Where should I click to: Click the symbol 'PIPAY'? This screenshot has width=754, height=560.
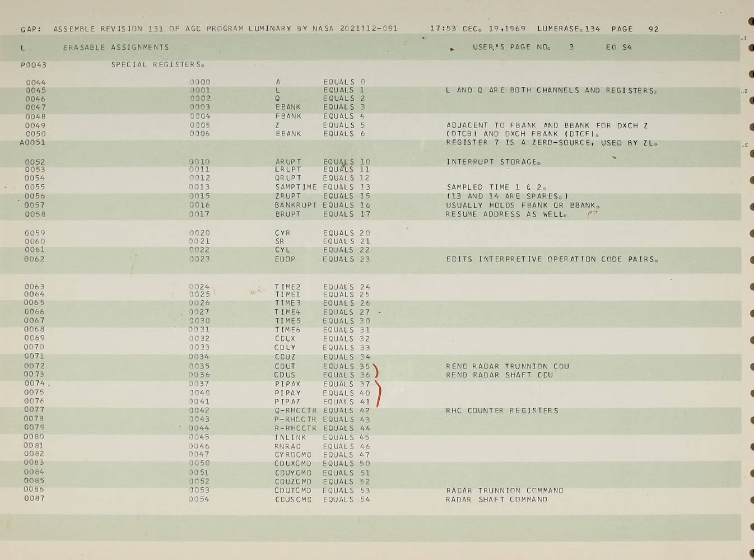click(x=287, y=393)
